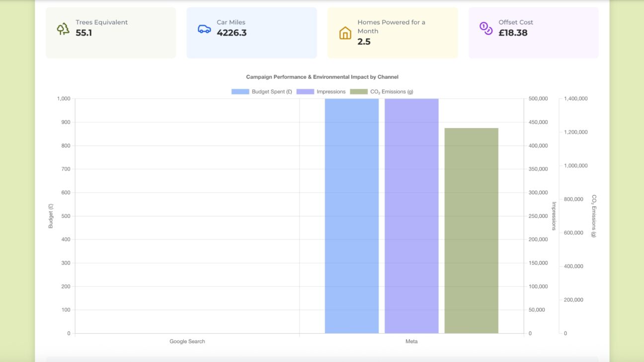Click the blue Budget Spent legend swatch
The width and height of the screenshot is (644, 362).
pos(240,92)
